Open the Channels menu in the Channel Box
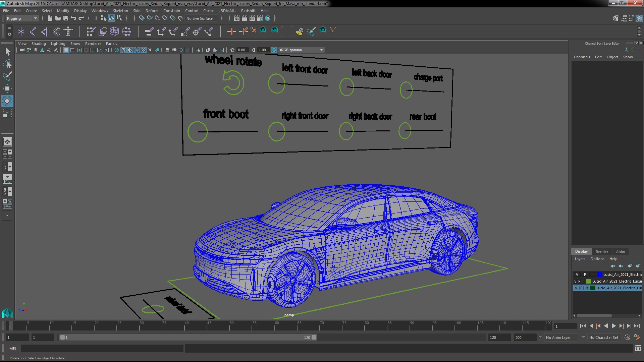This screenshot has width=644, height=362. click(x=582, y=57)
